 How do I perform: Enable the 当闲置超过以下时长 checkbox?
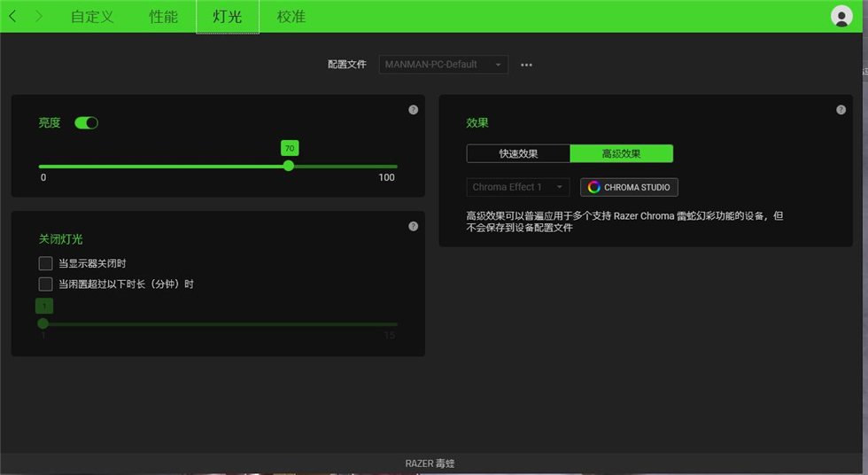tap(45, 284)
